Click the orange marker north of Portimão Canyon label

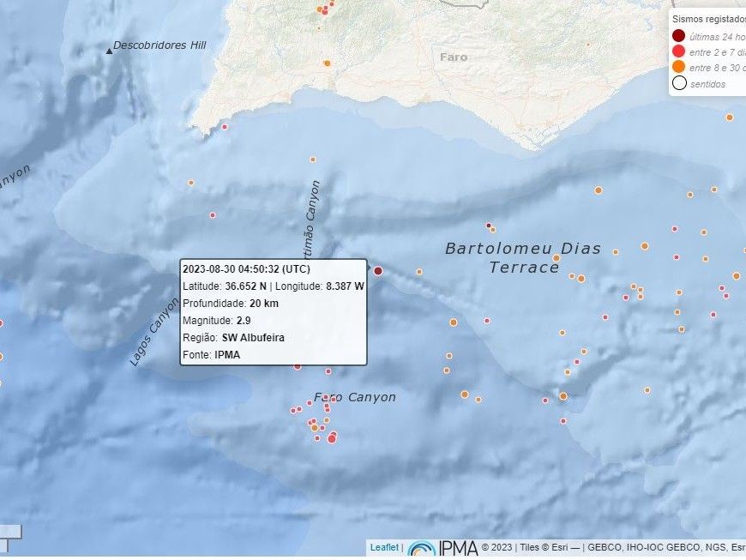click(313, 160)
